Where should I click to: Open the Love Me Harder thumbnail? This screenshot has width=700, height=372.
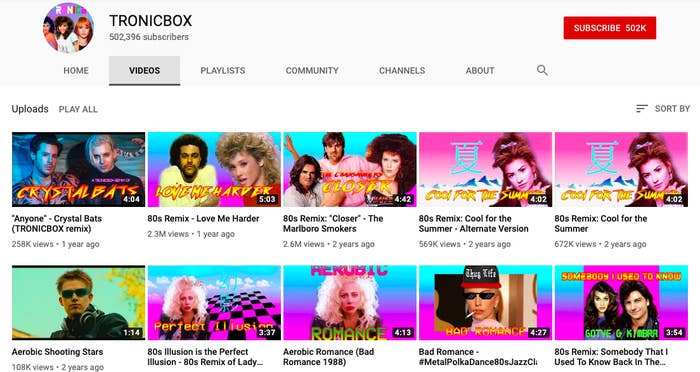click(214, 169)
